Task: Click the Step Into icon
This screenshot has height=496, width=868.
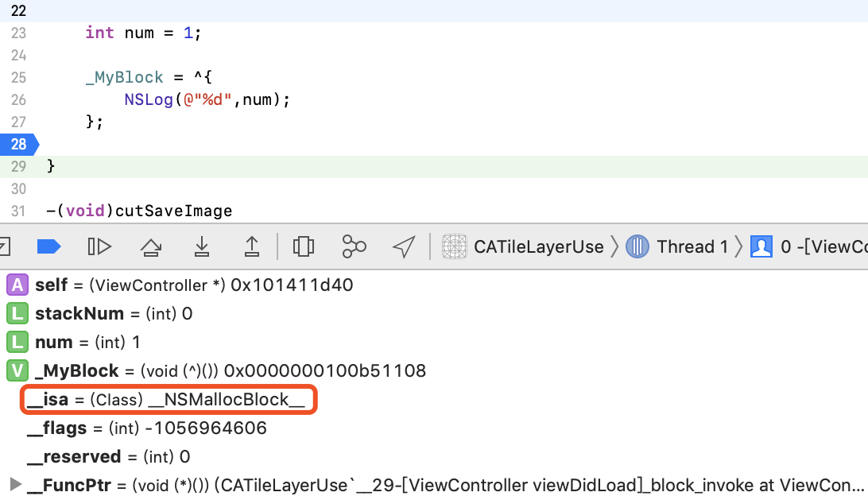Action: [201, 246]
